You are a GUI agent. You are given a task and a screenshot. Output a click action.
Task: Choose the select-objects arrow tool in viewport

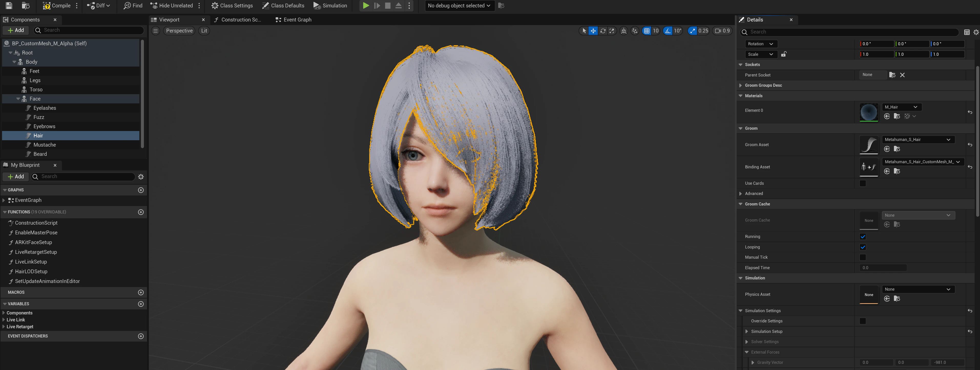[584, 31]
